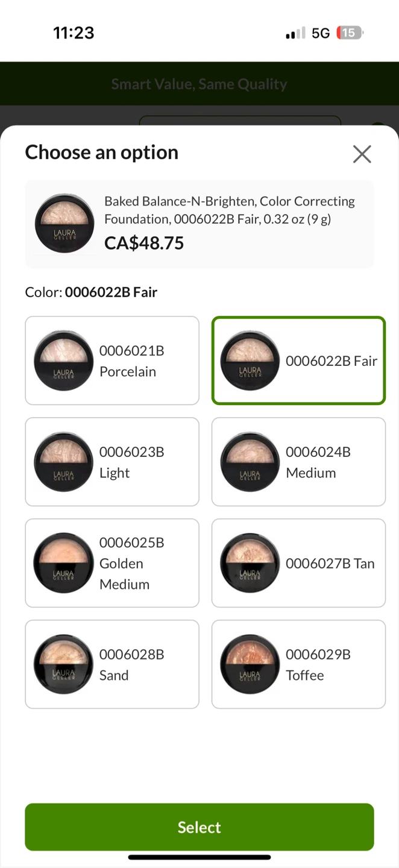
Task: Tap the home indicator bar
Action: (x=199, y=857)
